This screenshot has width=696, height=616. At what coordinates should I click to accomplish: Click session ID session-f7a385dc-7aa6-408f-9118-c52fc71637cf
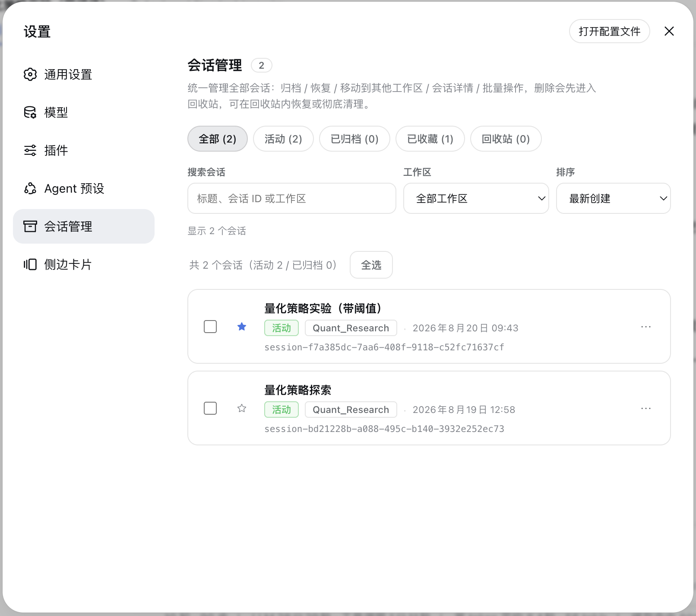click(384, 347)
